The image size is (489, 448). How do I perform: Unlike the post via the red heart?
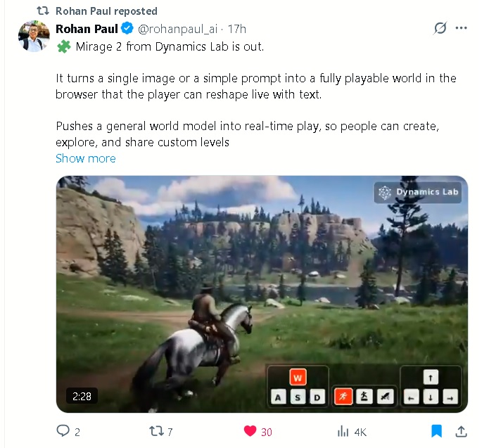tap(250, 431)
